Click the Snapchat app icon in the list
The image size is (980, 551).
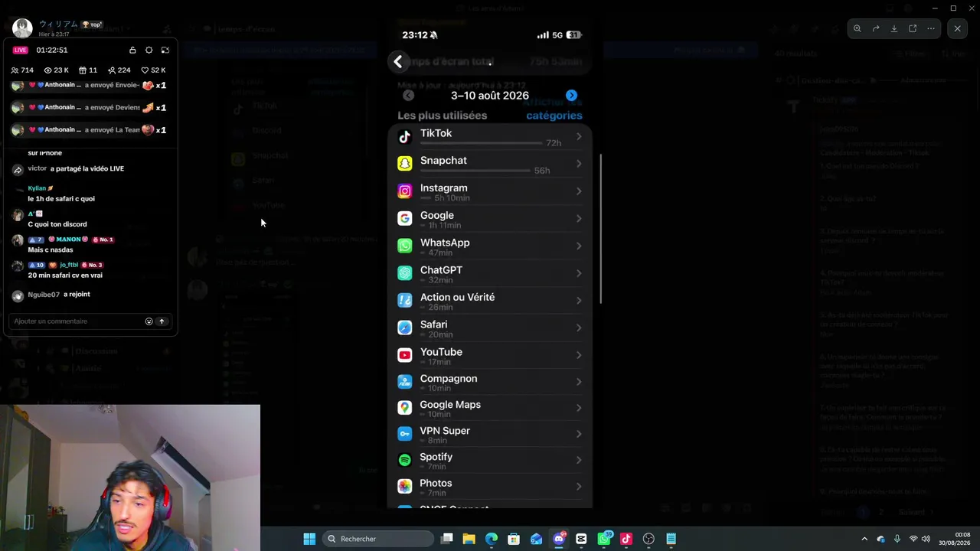tap(405, 164)
